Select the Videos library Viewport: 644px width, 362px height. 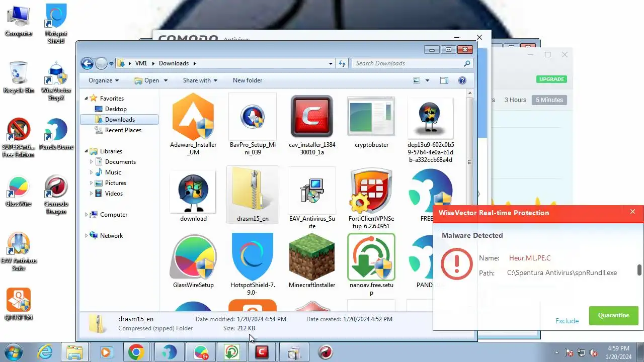tap(114, 194)
